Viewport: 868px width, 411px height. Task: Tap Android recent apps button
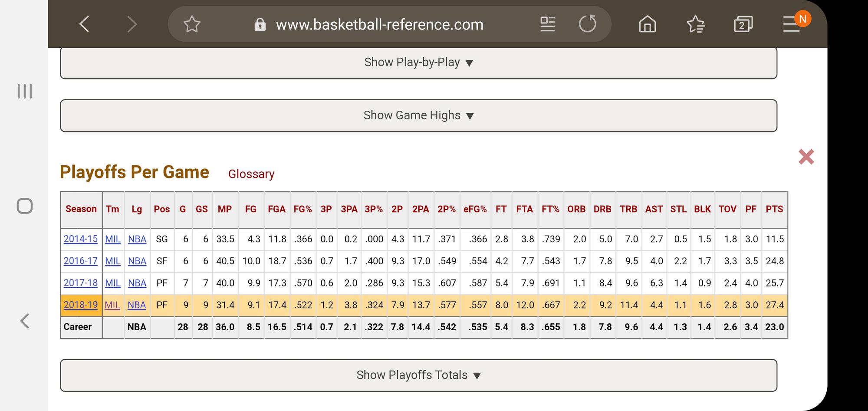point(25,91)
